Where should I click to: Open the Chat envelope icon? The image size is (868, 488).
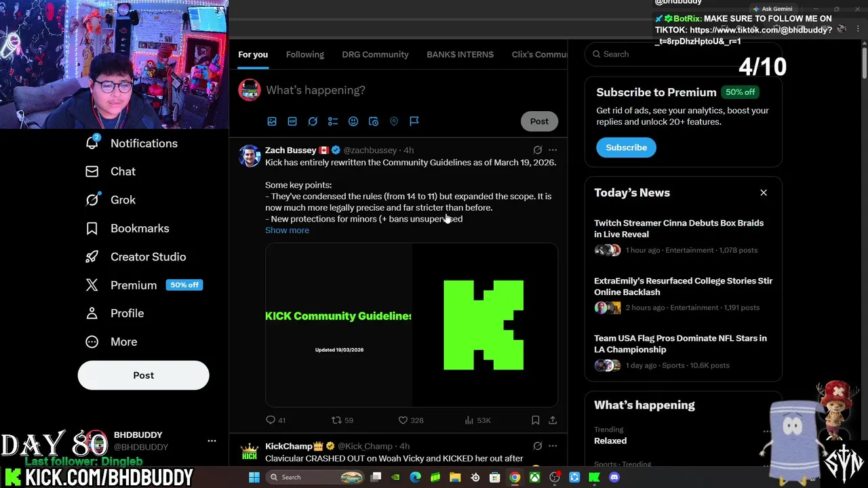pyautogui.click(x=92, y=171)
